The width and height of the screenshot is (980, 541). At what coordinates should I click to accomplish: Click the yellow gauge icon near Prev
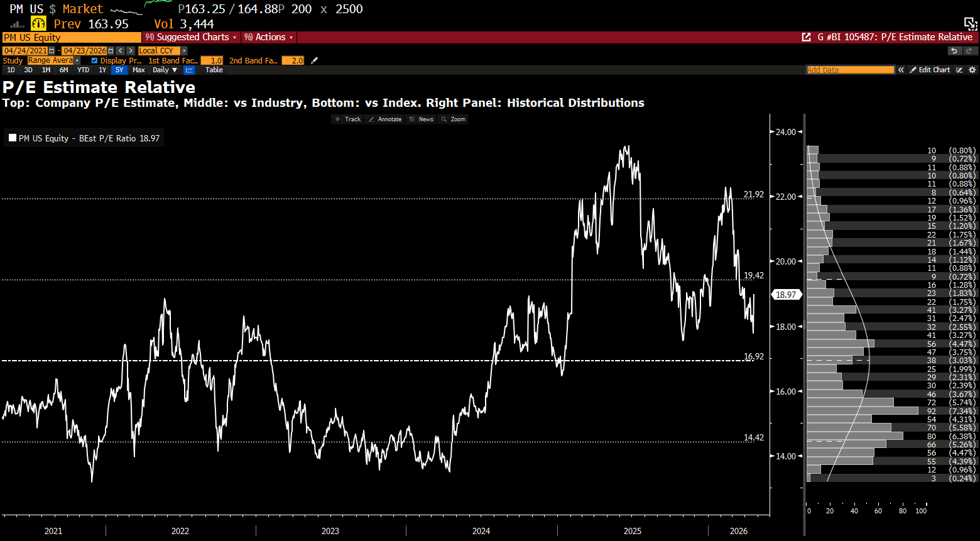(39, 24)
